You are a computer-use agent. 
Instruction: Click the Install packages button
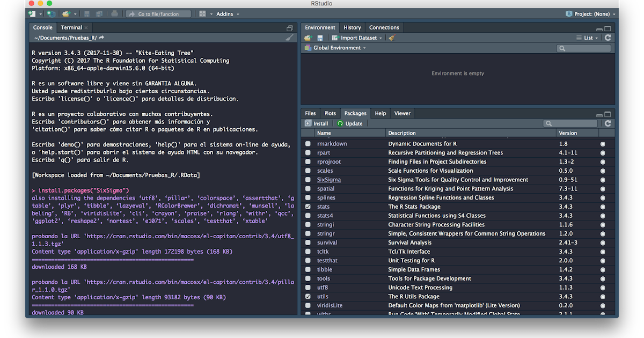pos(316,123)
